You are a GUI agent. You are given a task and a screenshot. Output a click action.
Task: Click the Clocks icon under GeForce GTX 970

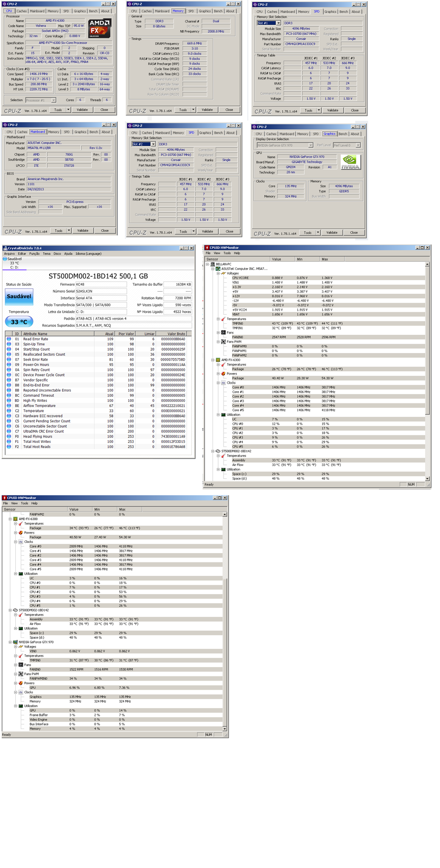[21, 692]
